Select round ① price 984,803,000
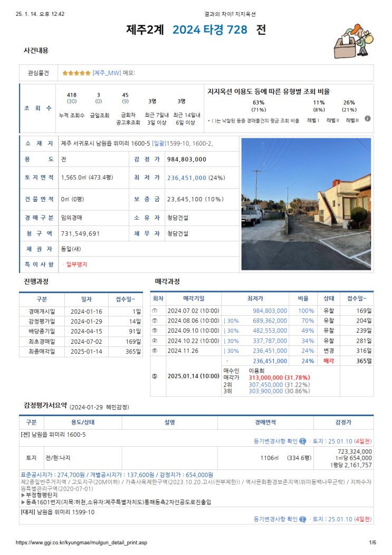The width and height of the screenshot is (392, 555). point(270,311)
